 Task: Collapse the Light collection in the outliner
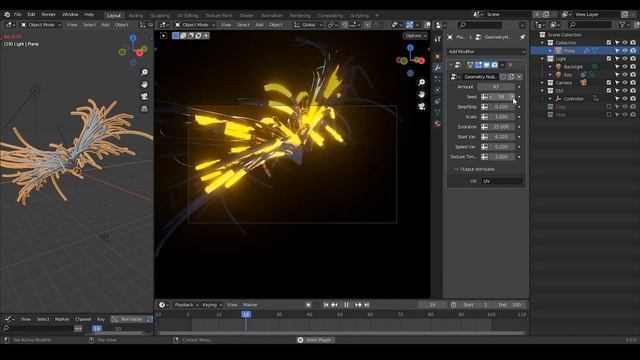(542, 59)
